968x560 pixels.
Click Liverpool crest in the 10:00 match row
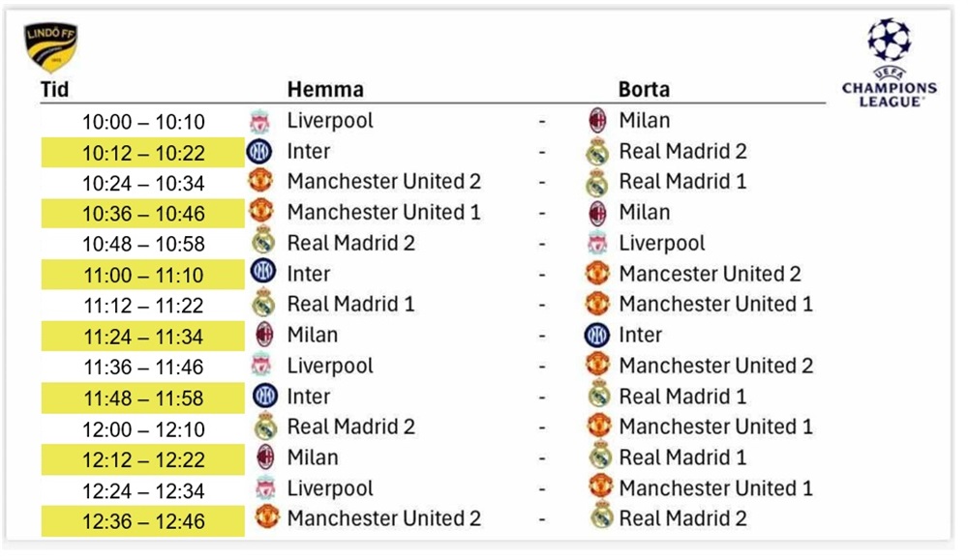[259, 122]
